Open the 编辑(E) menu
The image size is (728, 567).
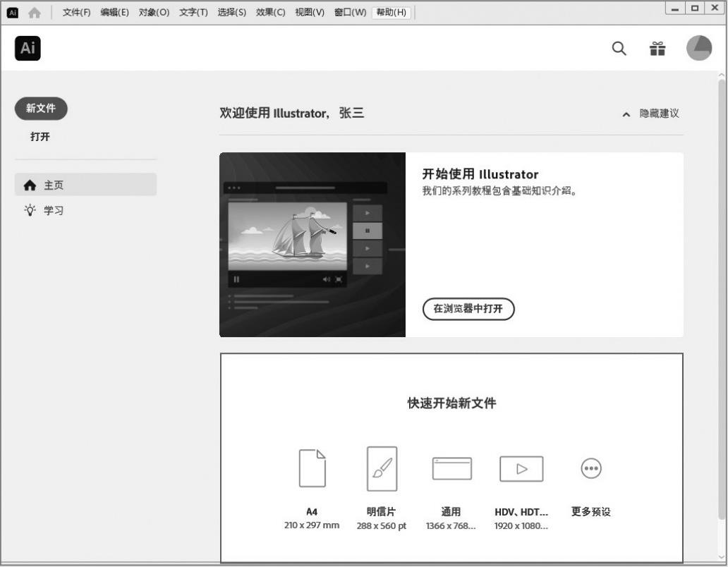(x=115, y=13)
